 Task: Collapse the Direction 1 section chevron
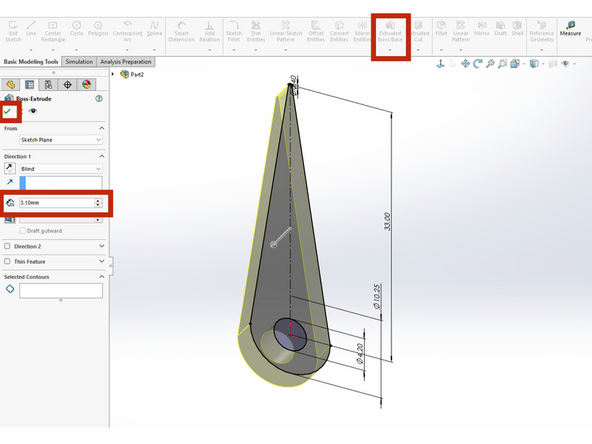[x=102, y=156]
